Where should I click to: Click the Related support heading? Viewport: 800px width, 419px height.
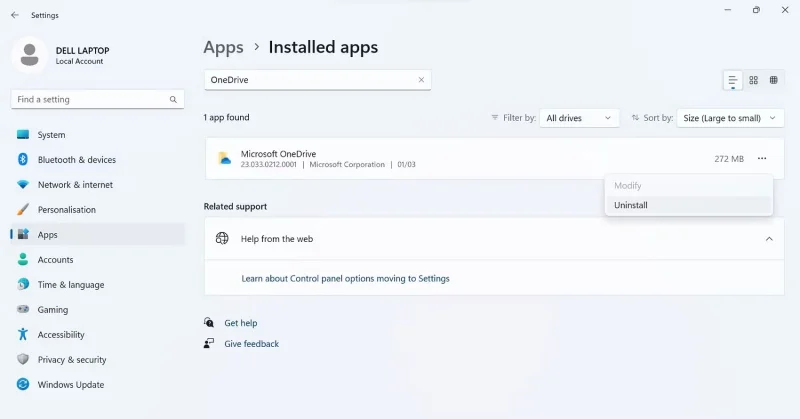[235, 207]
